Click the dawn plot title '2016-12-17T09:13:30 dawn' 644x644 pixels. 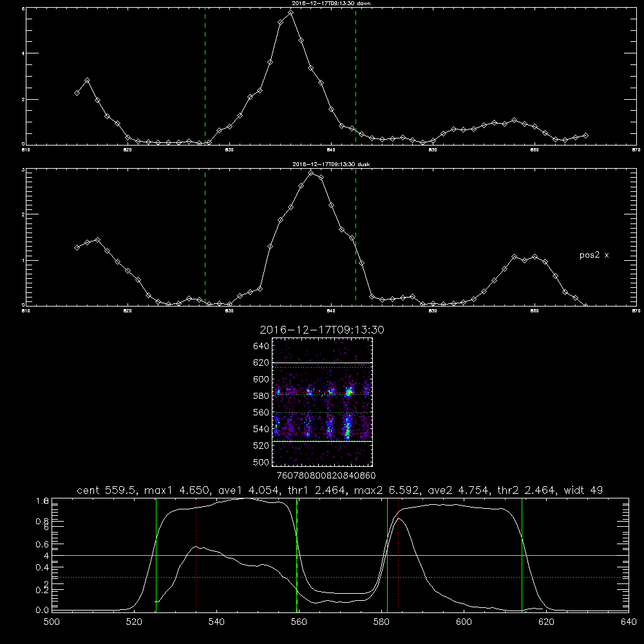point(331,3)
